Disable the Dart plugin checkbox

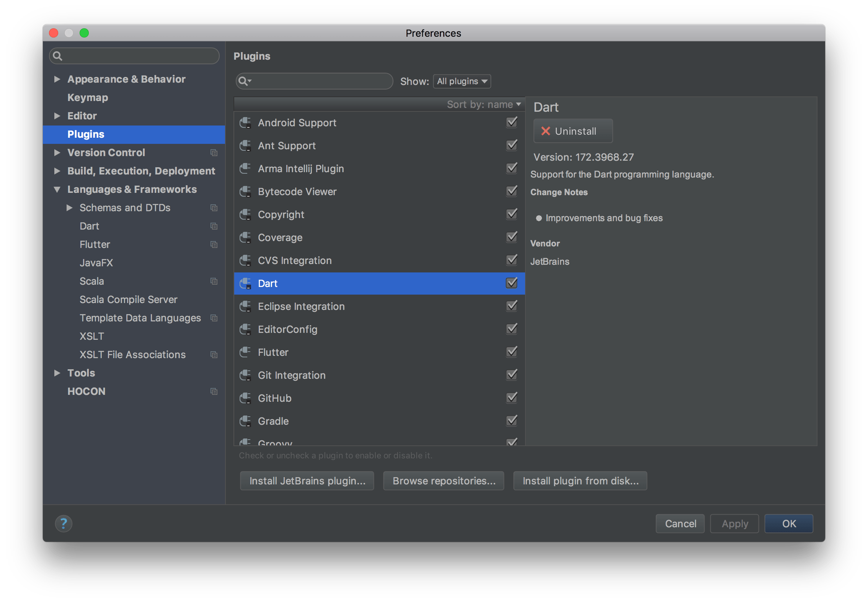point(512,283)
